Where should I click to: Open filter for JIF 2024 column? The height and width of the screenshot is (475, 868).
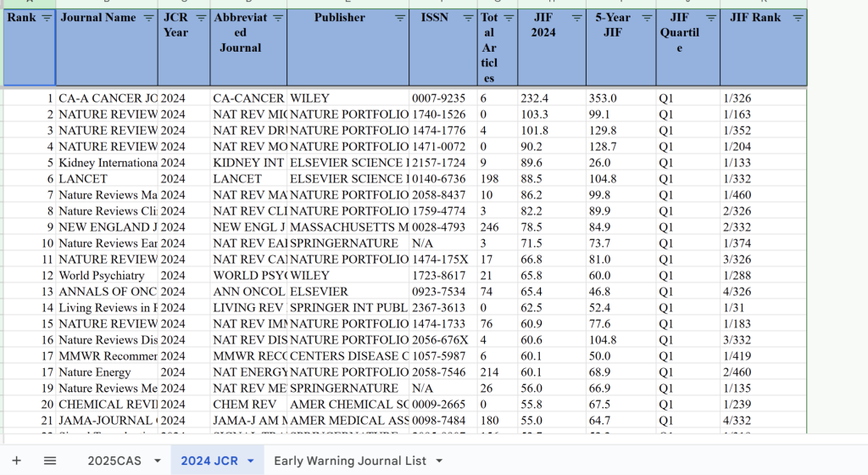[x=576, y=19]
